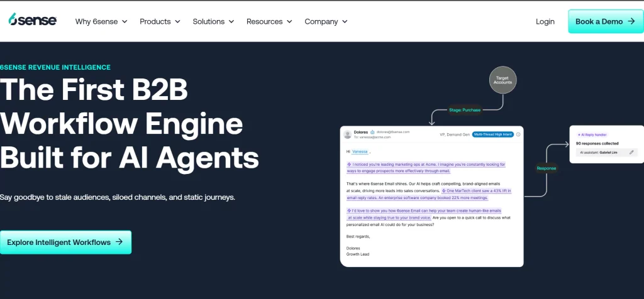Click the dolores@6sense.com email address

[x=393, y=132]
